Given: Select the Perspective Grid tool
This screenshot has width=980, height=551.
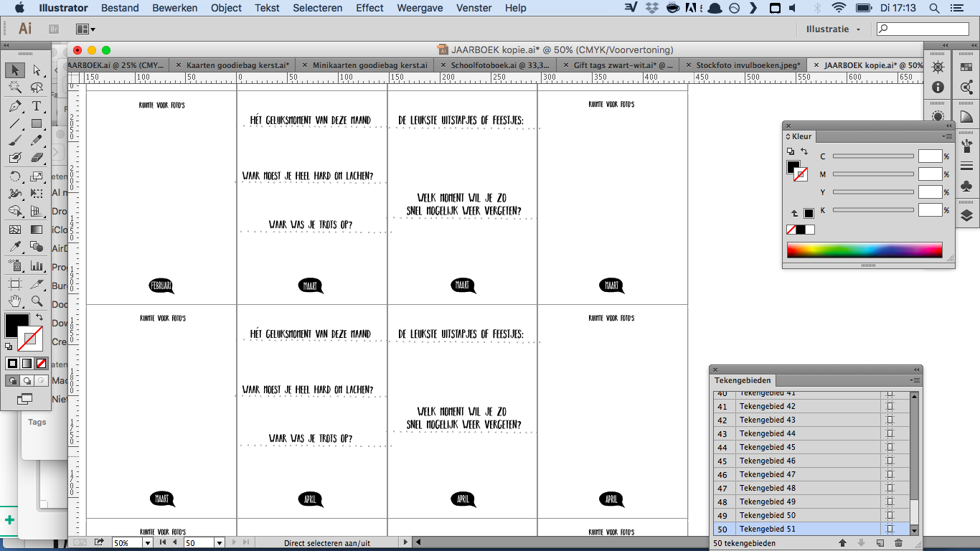Looking at the screenshot, I should coord(37,212).
